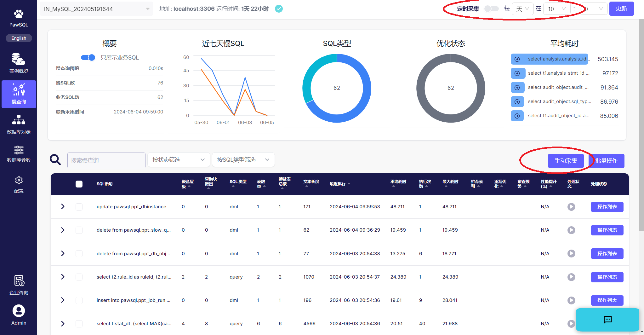
Task: Click the 批量操作 batch operation button
Action: 607,161
